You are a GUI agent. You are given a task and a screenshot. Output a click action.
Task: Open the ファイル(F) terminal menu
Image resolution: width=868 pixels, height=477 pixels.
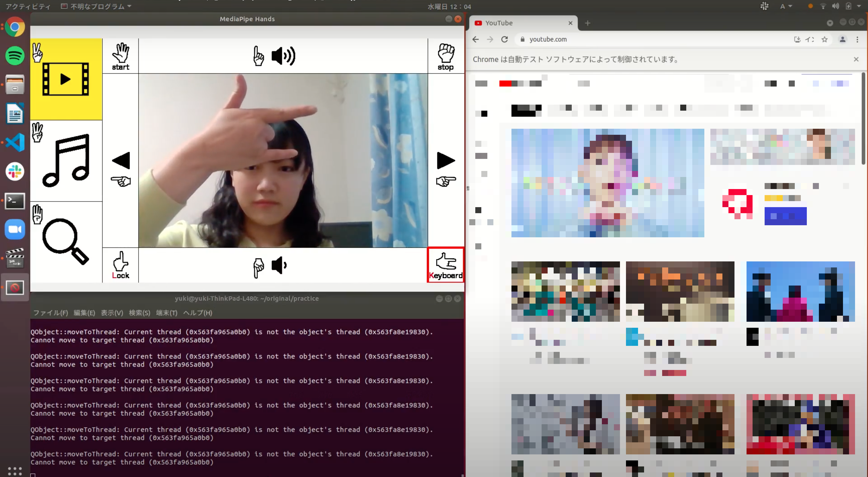[x=51, y=313]
